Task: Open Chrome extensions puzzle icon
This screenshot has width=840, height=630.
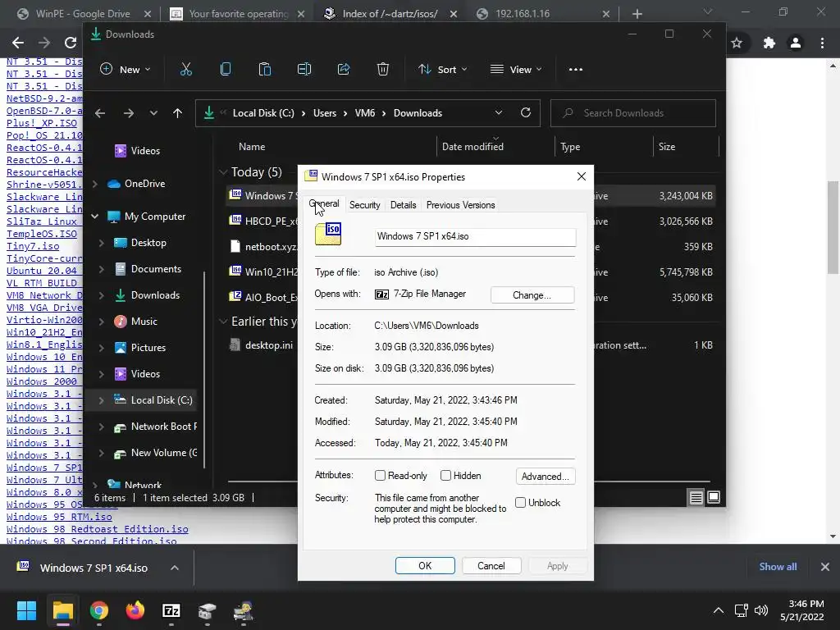Action: [769, 43]
